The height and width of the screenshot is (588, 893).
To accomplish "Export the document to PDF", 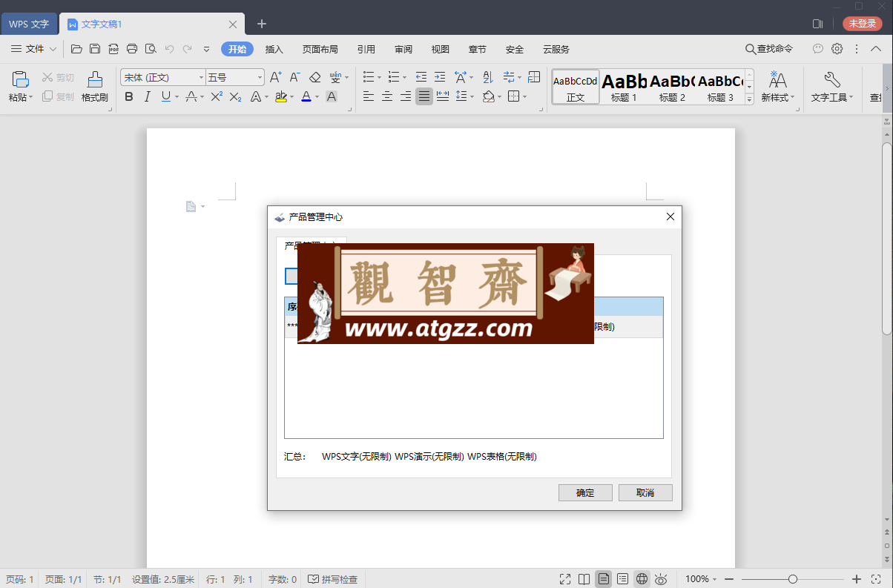I will click(113, 49).
